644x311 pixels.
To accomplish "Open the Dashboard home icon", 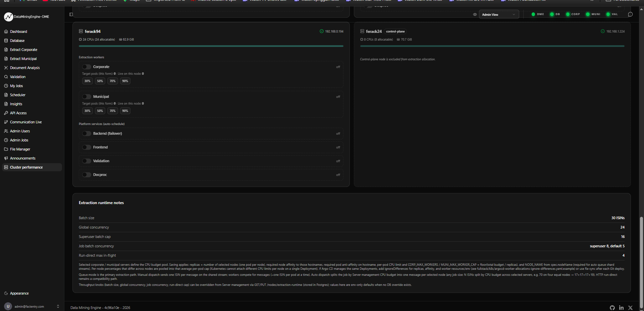I will (x=6, y=32).
